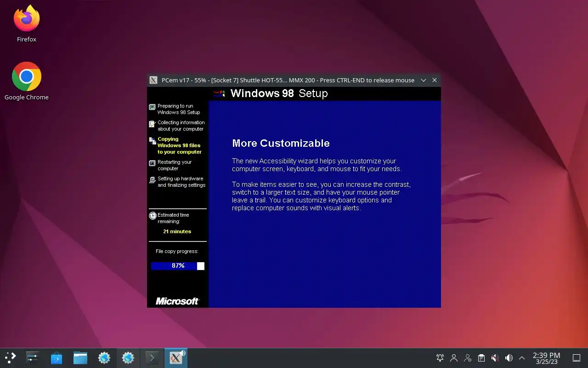Click the Setting up hardware step icon
This screenshot has width=588, height=368.
(x=152, y=180)
